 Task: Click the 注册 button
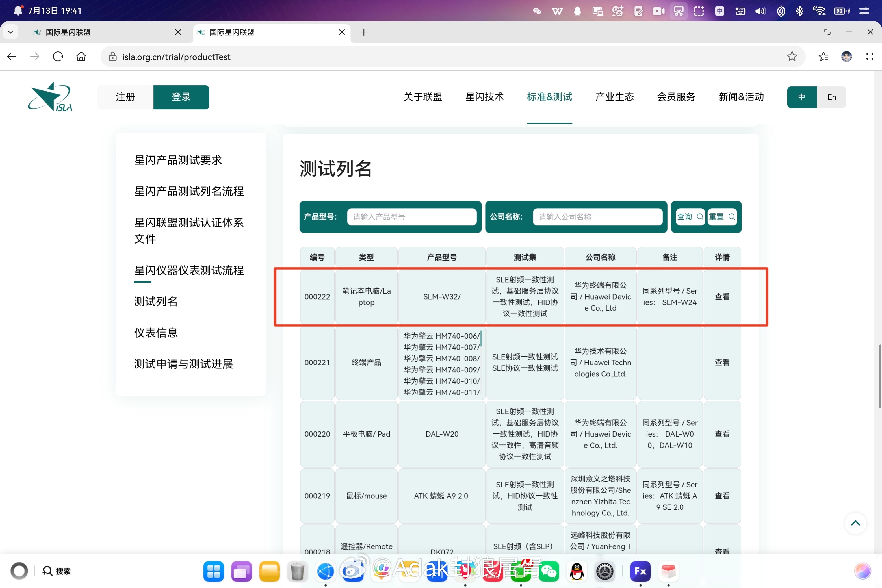coord(125,97)
